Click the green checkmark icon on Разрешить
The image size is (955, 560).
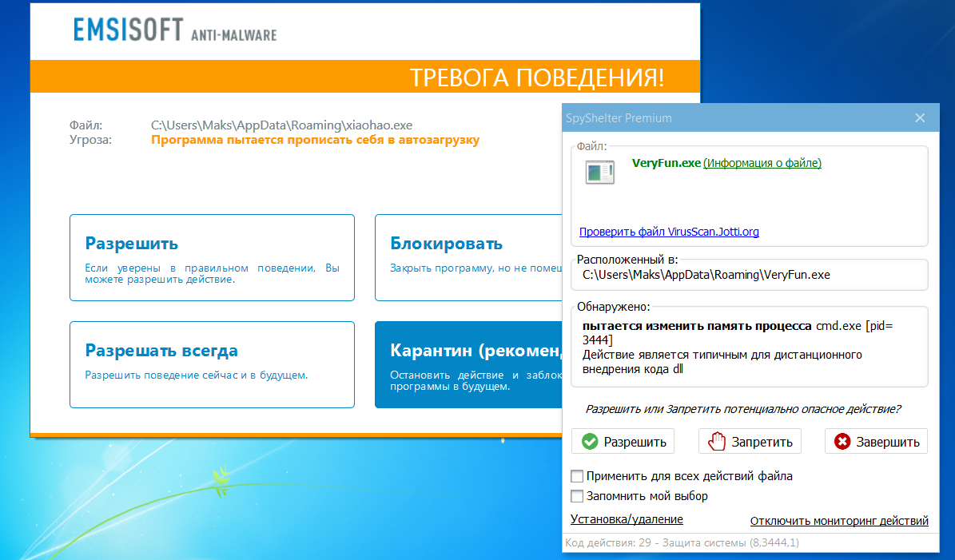[x=590, y=441]
